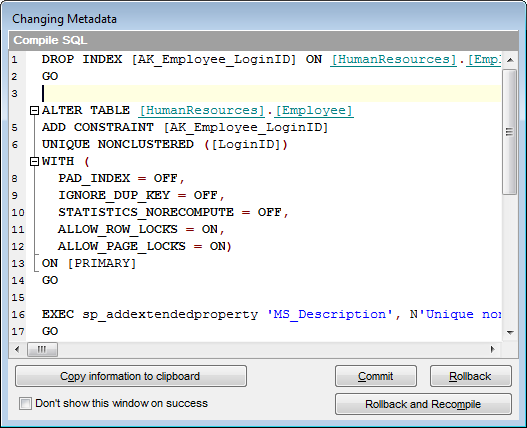Viewport: 527px width, 428px height.
Task: Click the GO statement on line 2
Action: click(50, 77)
